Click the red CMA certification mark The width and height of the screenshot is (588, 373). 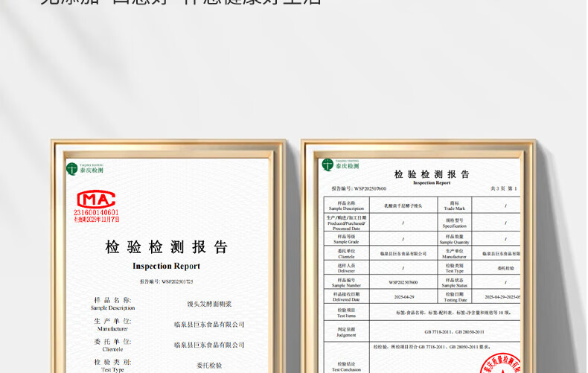pos(96,200)
